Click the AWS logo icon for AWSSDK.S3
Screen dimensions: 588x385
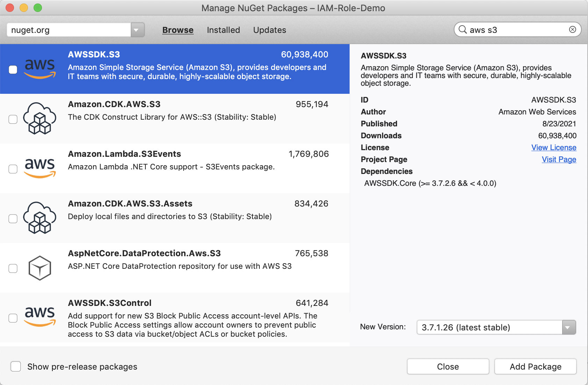[40, 69]
